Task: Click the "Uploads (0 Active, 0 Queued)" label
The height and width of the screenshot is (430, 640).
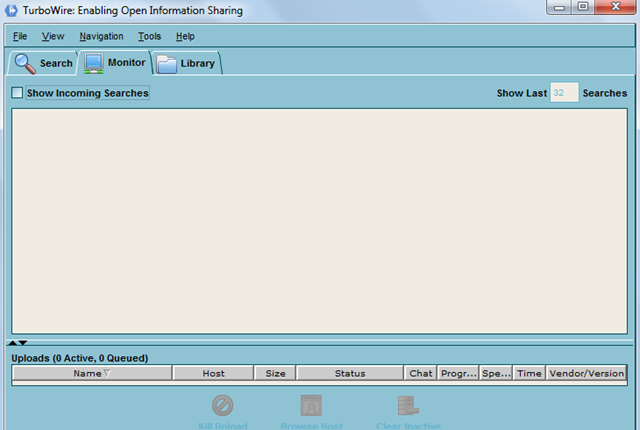Action: click(x=80, y=358)
